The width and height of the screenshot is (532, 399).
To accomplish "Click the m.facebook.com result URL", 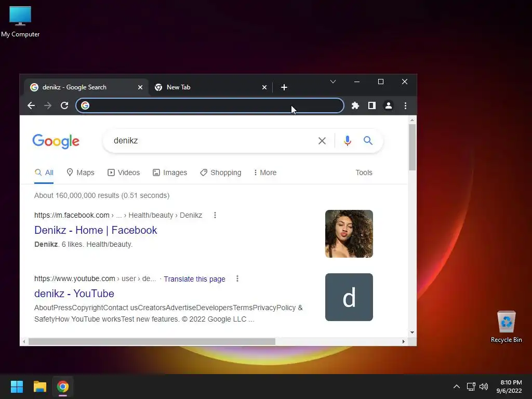I will (x=72, y=215).
